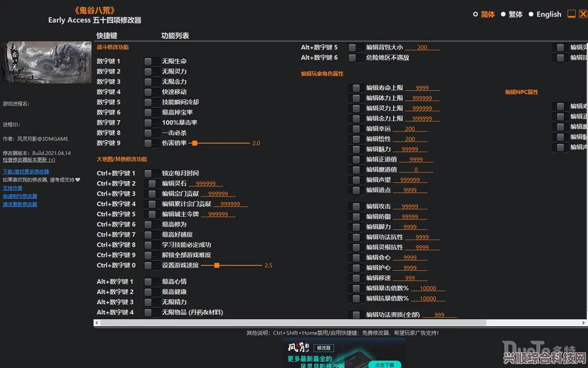
Task: Switch language to English
Action: (x=545, y=14)
